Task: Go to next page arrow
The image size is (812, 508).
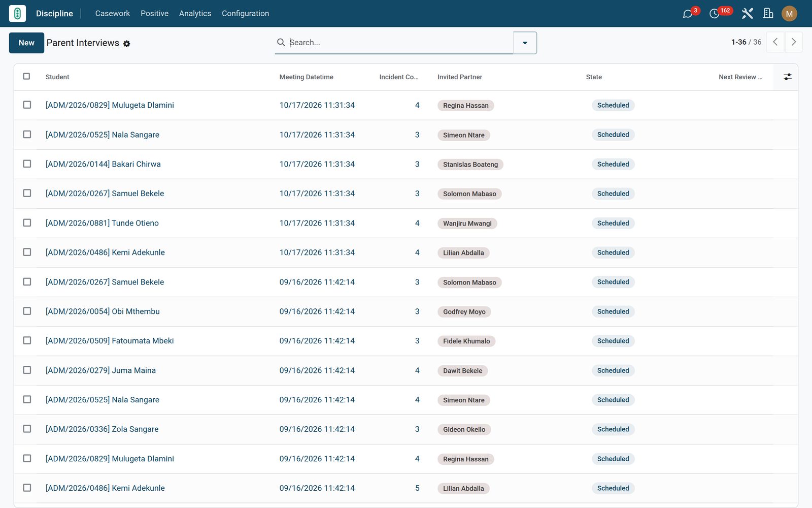Action: (794, 42)
